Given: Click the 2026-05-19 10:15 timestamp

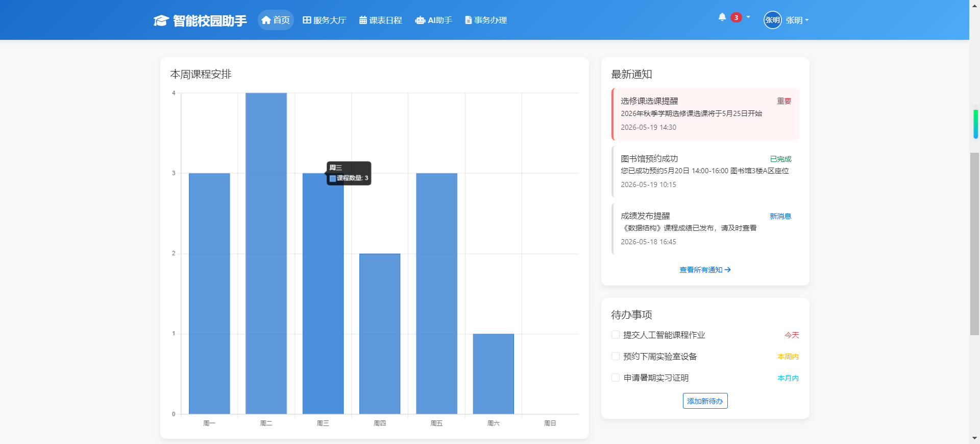Looking at the screenshot, I should point(648,184).
